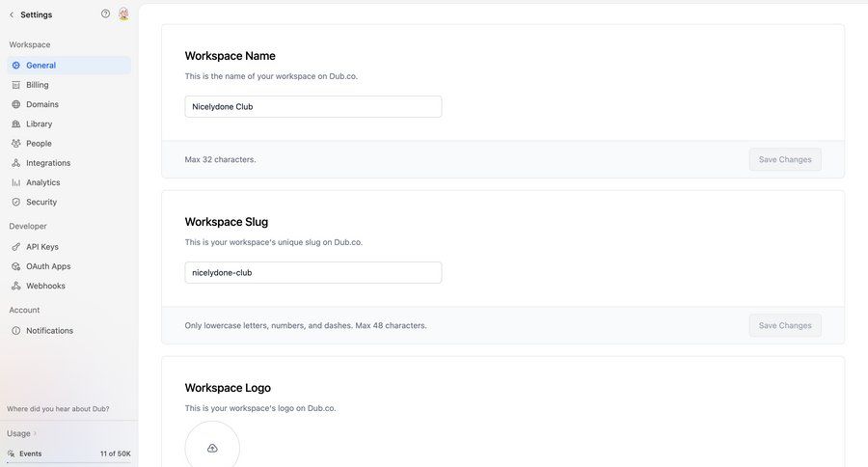Image resolution: width=868 pixels, height=467 pixels.
Task: Upload a logo via the cloud upload icon
Action: (212, 448)
